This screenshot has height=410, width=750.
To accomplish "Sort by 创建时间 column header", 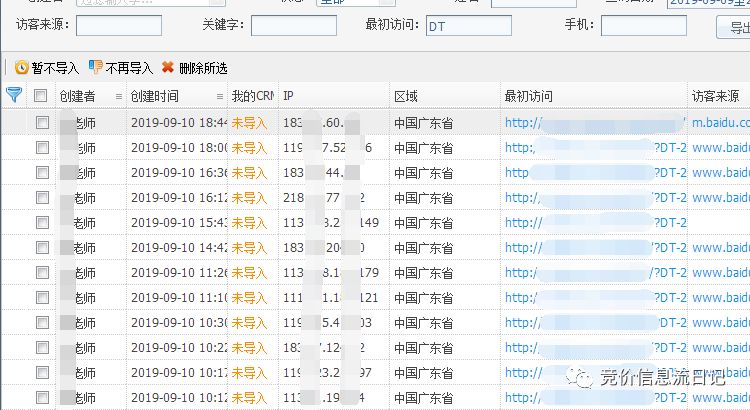I will coord(154,96).
